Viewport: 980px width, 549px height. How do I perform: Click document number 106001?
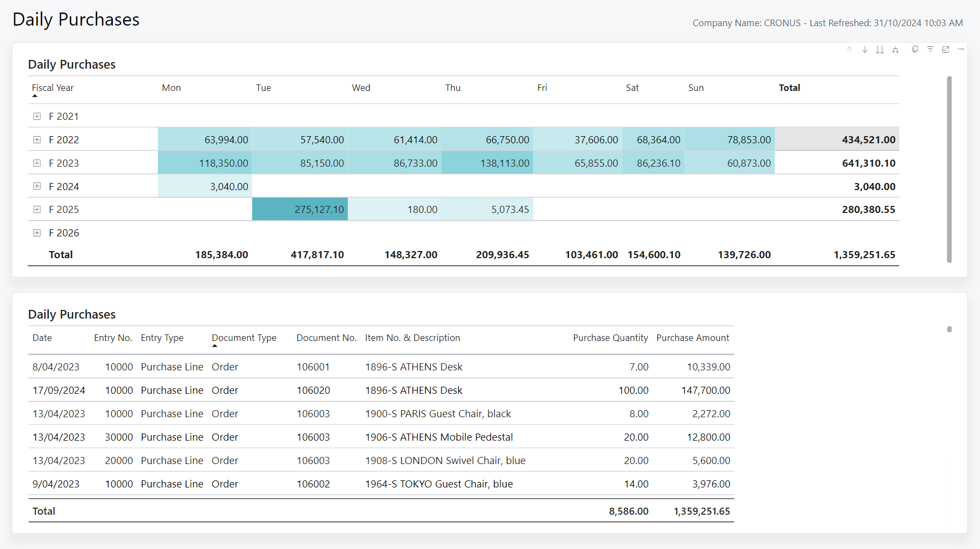(313, 367)
